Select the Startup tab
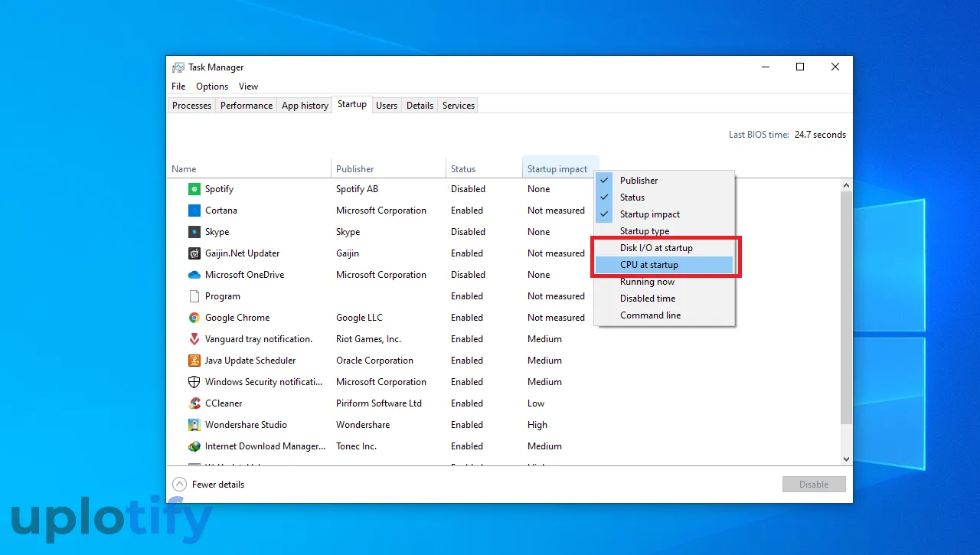 (352, 104)
